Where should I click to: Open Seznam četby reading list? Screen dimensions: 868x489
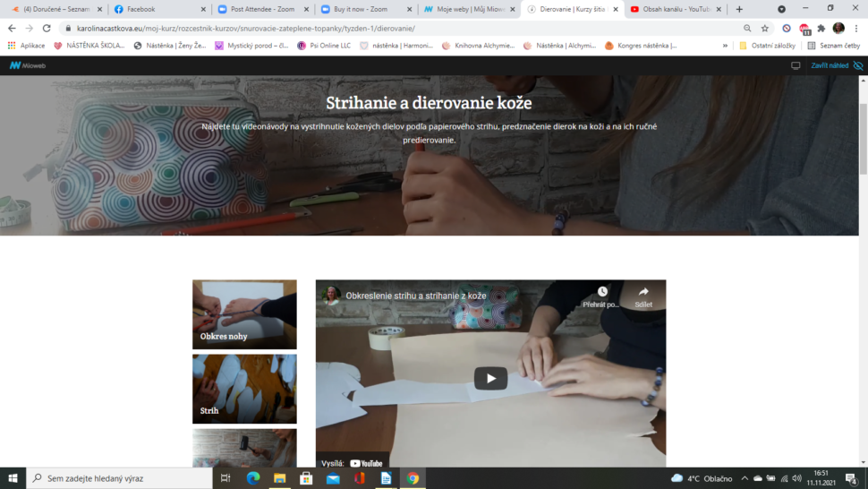(x=834, y=46)
